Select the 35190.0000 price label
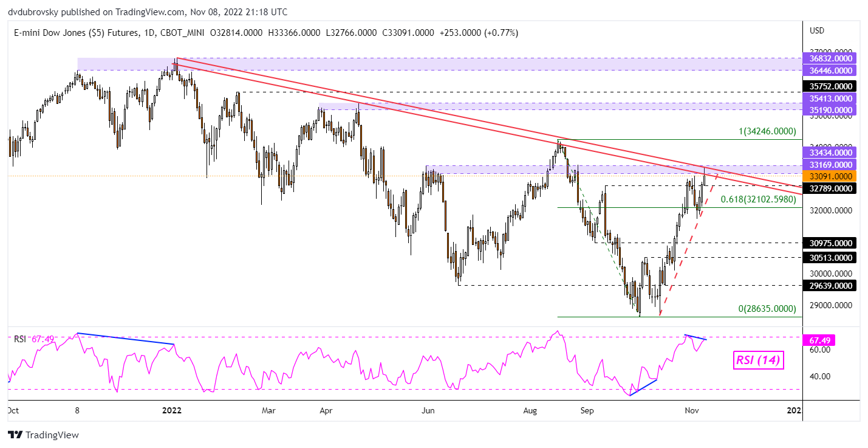868x448 pixels. tap(829, 110)
